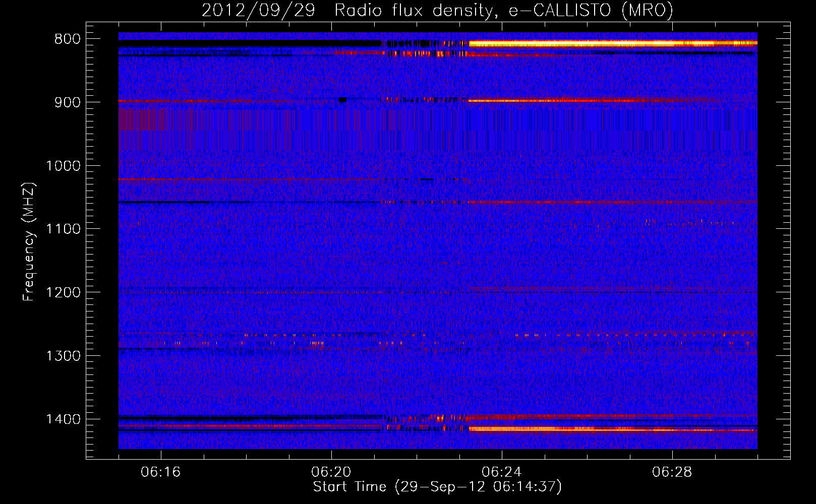Screen dimensions: 816x504
Task: Click the 06:20 time tick label
Action: (x=331, y=472)
